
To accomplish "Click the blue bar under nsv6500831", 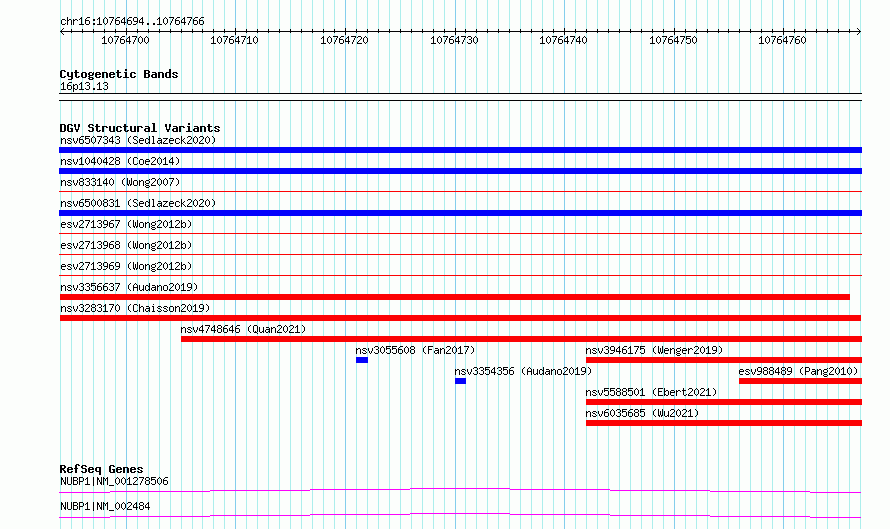I will [460, 213].
